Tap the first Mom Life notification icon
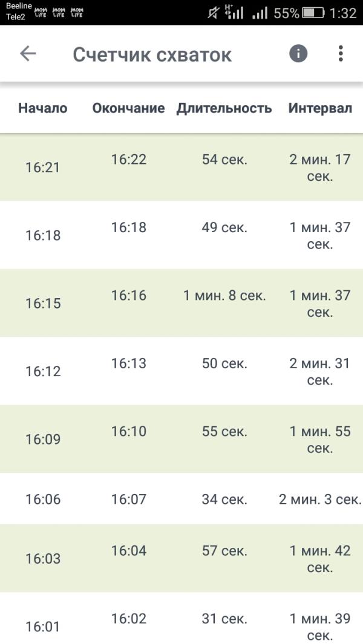Screen dimensions: 363x644 coord(41,12)
